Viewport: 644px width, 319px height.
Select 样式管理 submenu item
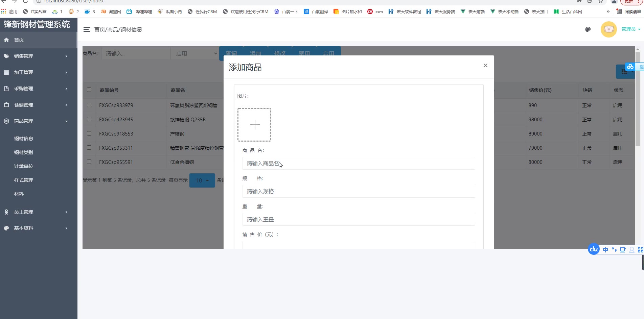(24, 180)
